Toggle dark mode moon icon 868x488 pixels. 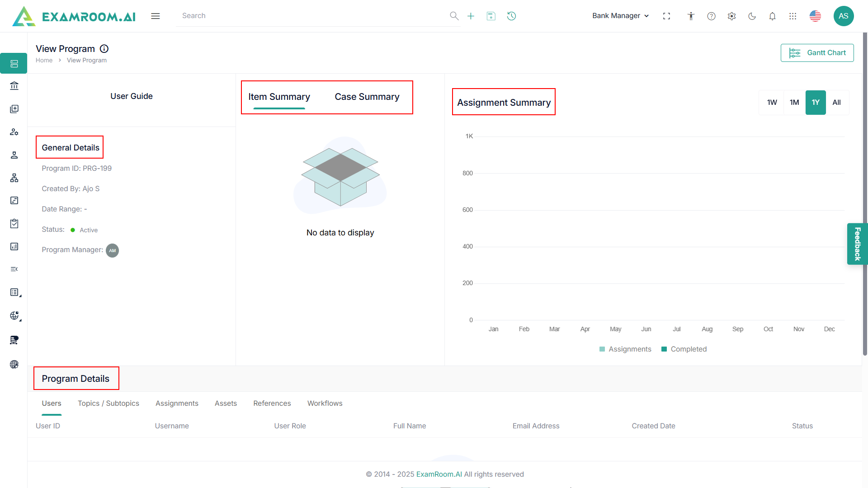[752, 16]
